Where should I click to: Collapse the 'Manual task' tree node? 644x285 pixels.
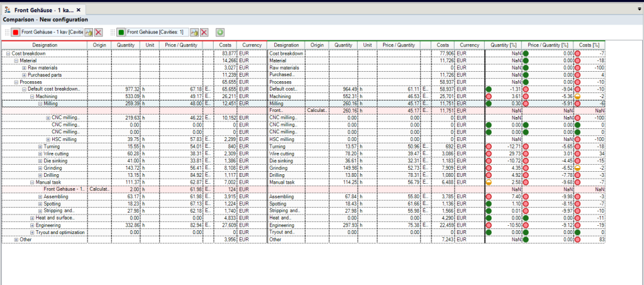(x=32, y=182)
